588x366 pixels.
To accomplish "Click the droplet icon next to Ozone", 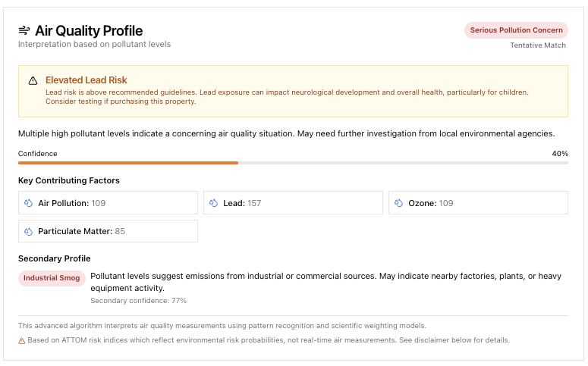I will (398, 203).
